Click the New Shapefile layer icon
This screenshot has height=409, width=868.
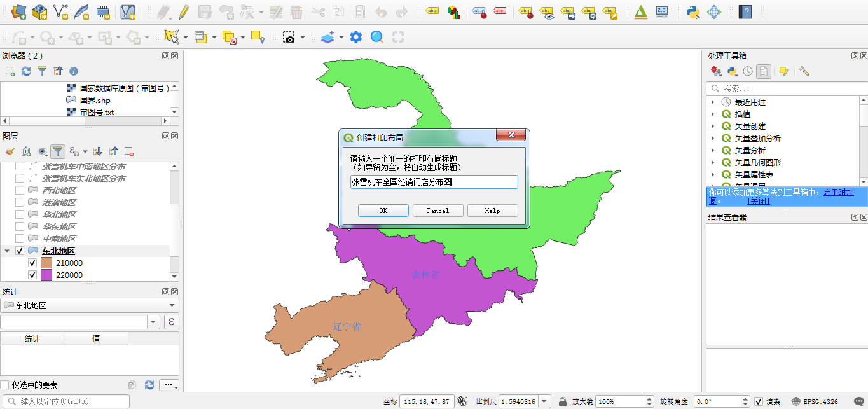coord(60,11)
